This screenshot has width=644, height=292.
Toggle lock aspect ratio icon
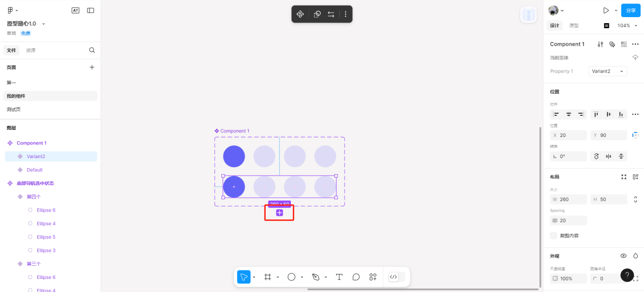[x=635, y=199]
